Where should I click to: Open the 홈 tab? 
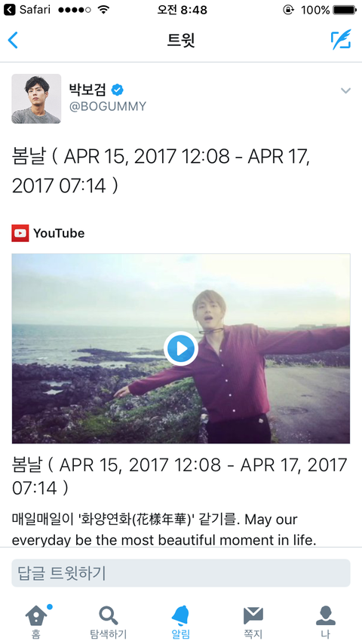36,622
